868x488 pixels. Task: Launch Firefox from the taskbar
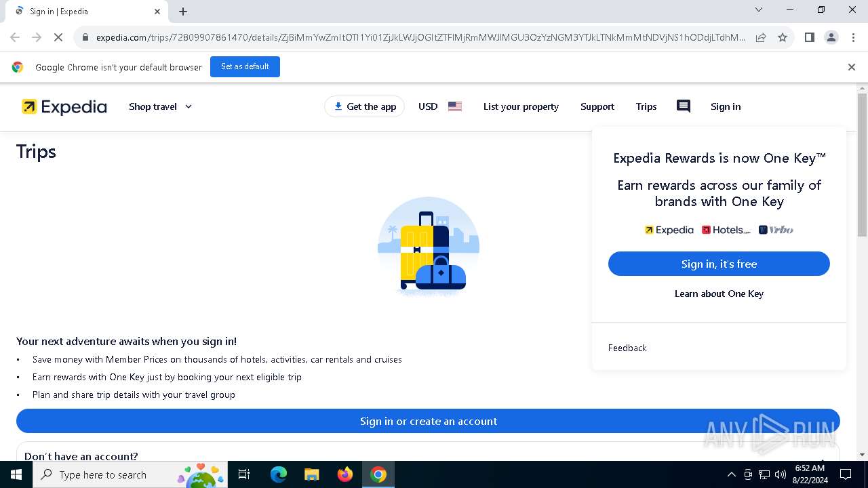345,474
